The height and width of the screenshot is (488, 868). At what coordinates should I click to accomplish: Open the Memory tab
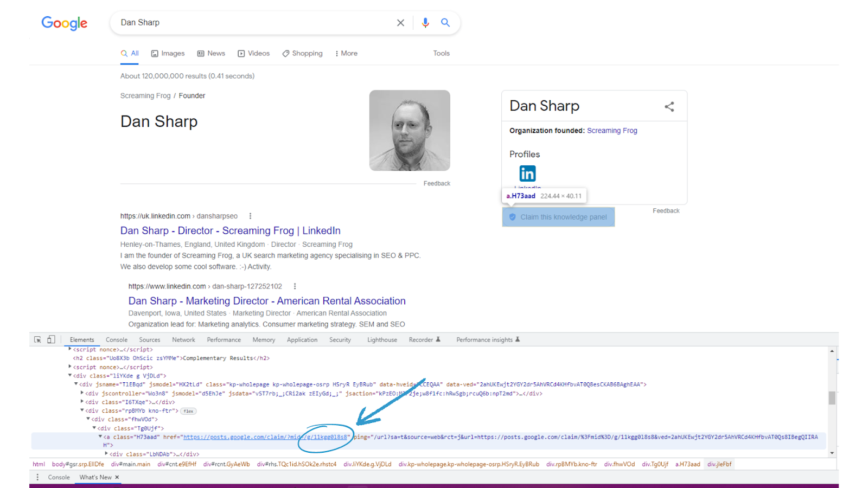point(264,340)
